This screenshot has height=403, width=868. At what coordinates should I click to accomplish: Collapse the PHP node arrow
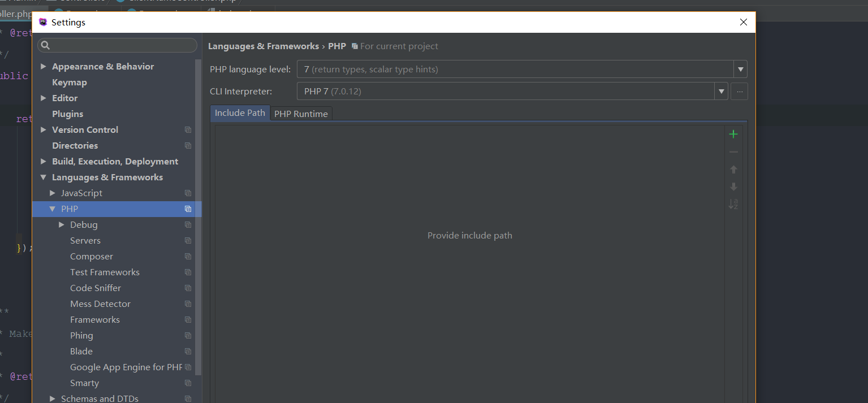53,209
